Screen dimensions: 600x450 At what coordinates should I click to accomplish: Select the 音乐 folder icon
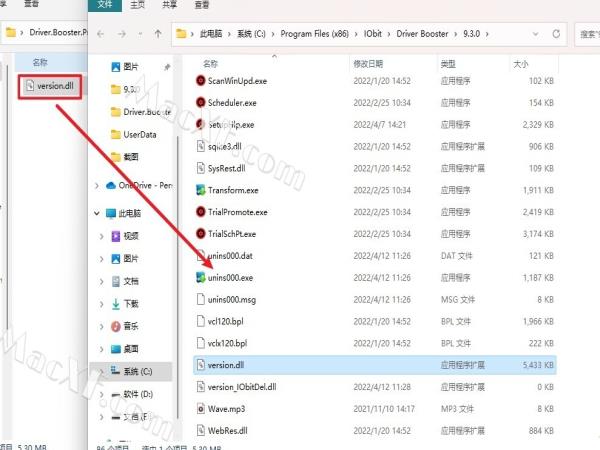116,327
